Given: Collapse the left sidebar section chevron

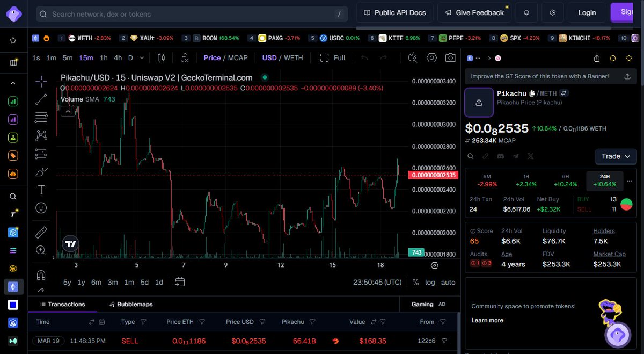Looking at the screenshot, I should tap(13, 83).
